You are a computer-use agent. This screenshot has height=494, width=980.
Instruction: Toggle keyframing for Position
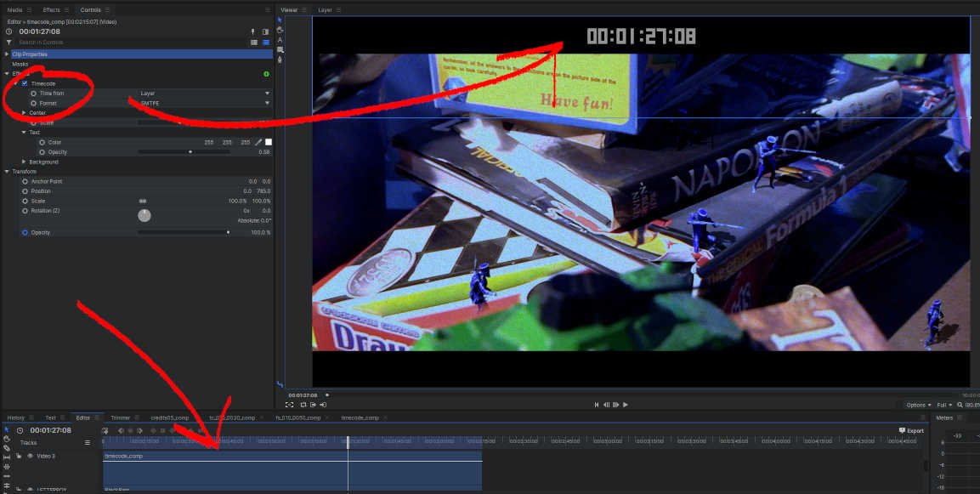pos(25,191)
